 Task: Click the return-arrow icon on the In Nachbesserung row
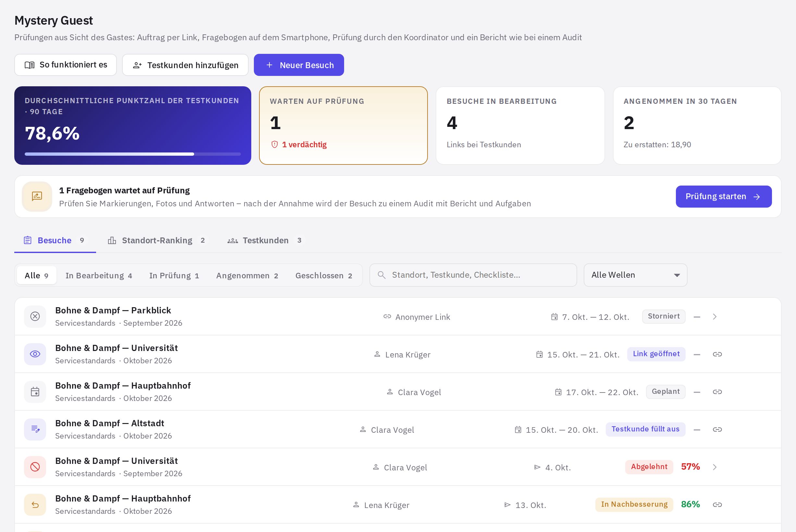[x=35, y=505]
